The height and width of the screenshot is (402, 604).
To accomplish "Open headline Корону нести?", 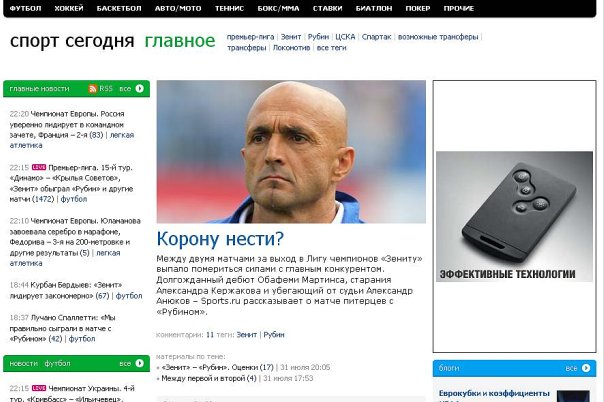I will [220, 239].
